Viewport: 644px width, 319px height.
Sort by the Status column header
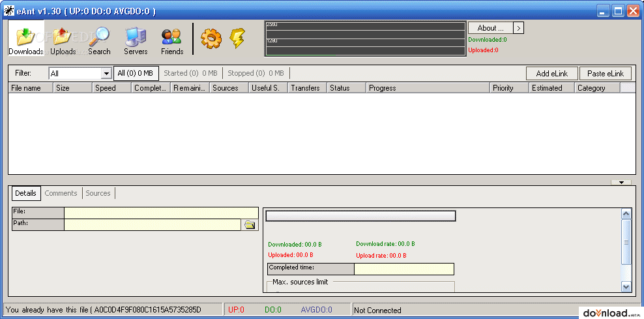tap(347, 88)
